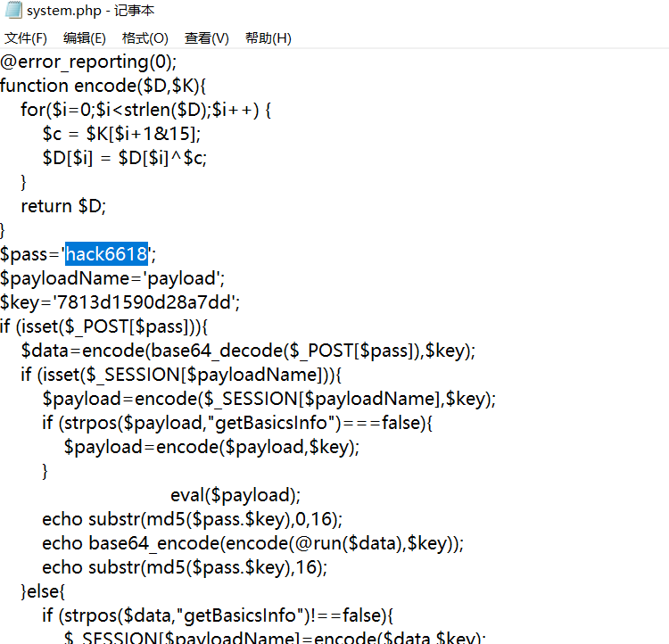Click the echo base64_encode(encode(@run line
Screen dimensions: 669x644
pyautogui.click(x=253, y=543)
